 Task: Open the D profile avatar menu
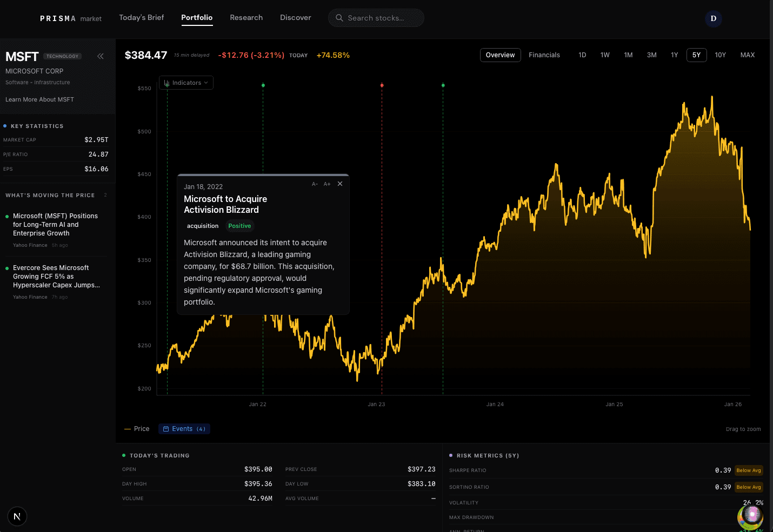point(713,19)
